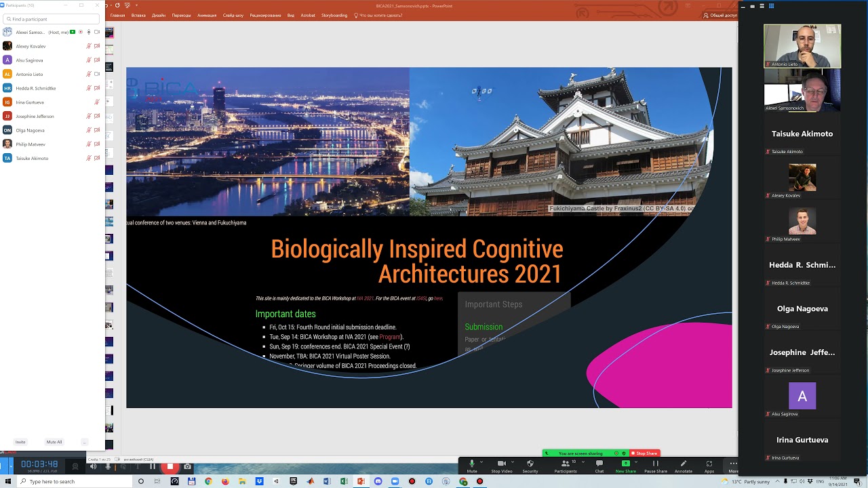Screen dimensions: 868x488
Task: Open Epic Games launcher from taskbar
Action: coord(293,481)
